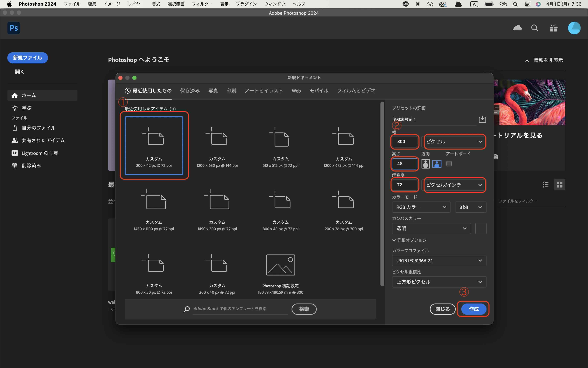Open the What's New gift icon
This screenshot has width=588, height=368.
[554, 28]
